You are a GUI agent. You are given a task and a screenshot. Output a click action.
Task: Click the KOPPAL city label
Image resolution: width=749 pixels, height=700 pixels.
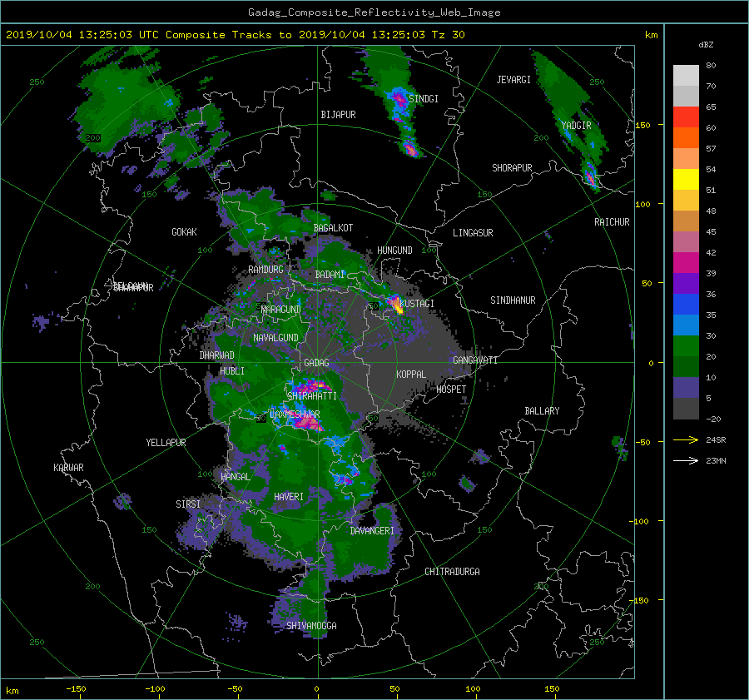click(411, 375)
